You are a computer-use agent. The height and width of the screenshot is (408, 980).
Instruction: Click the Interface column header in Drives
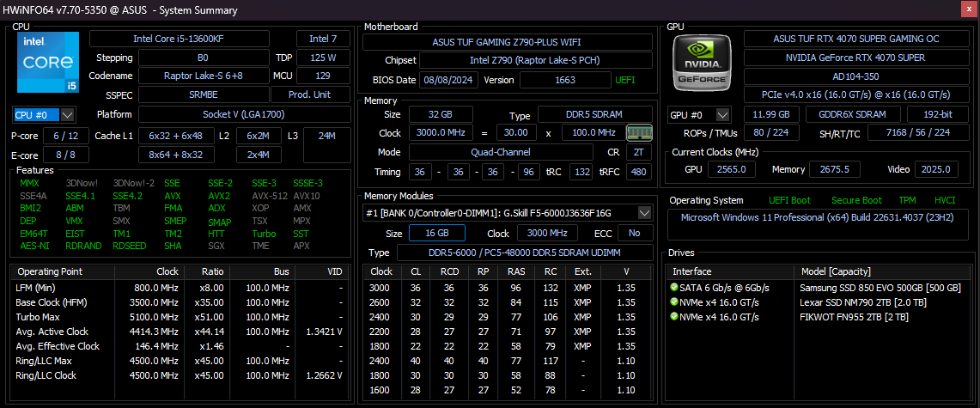pyautogui.click(x=730, y=271)
